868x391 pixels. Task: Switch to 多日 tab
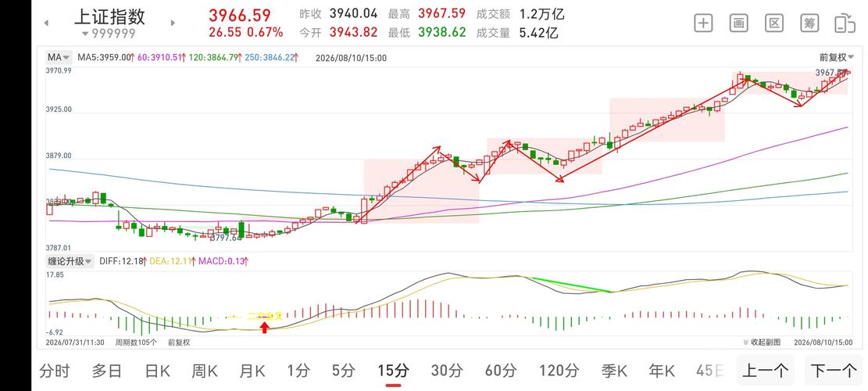(x=106, y=371)
